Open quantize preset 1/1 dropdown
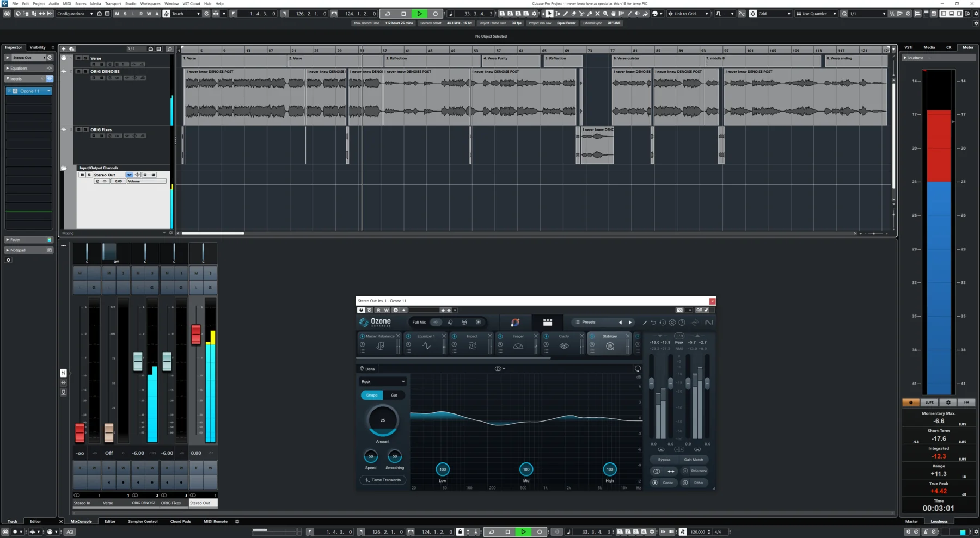 [x=867, y=14]
